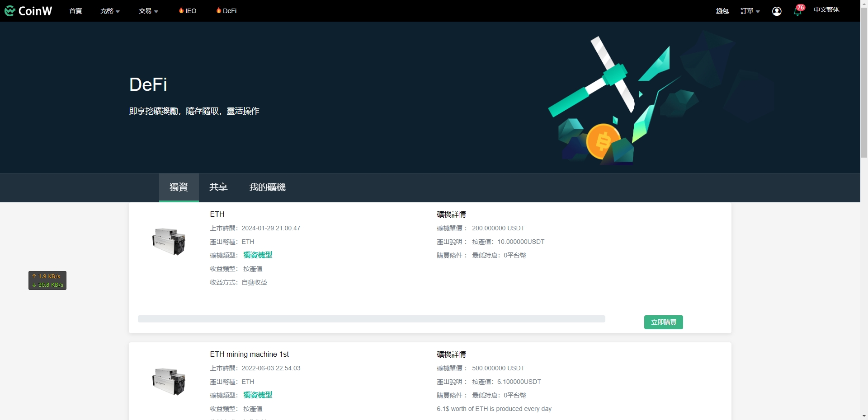Click the ETH mining machine 1st product image

(169, 382)
